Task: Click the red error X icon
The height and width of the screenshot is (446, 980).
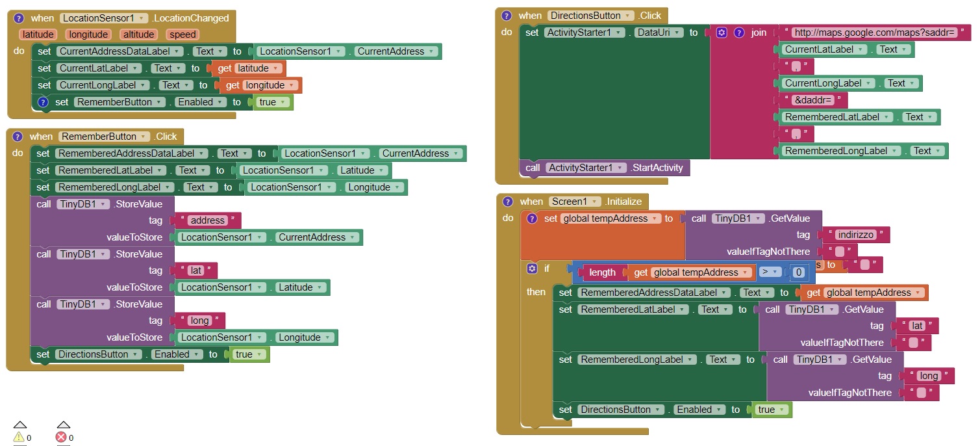Action: (x=62, y=437)
